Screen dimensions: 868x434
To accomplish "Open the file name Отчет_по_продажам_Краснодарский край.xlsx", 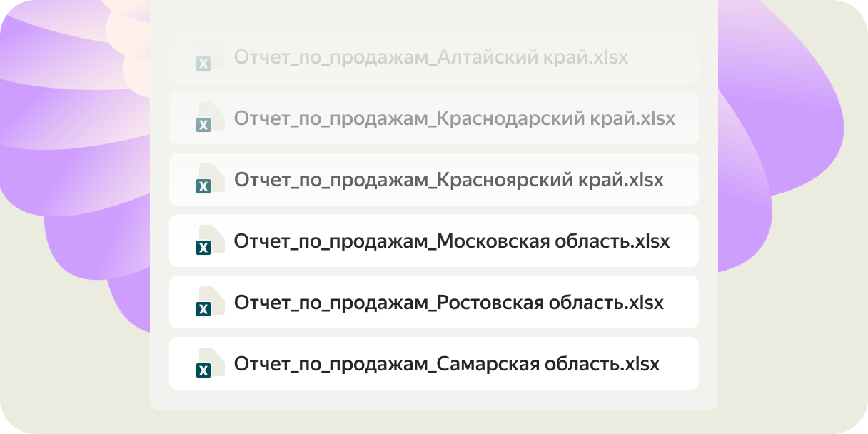I will 454,118.
